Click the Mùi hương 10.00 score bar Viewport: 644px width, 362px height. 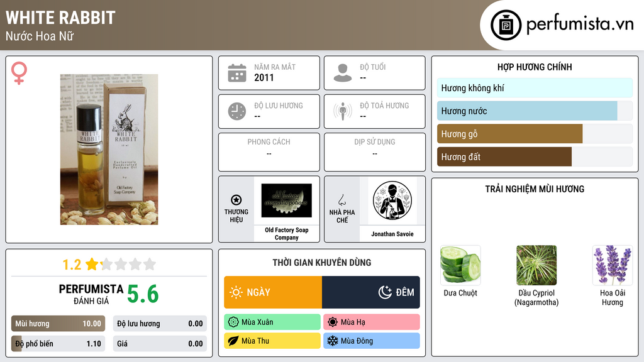[x=58, y=324]
